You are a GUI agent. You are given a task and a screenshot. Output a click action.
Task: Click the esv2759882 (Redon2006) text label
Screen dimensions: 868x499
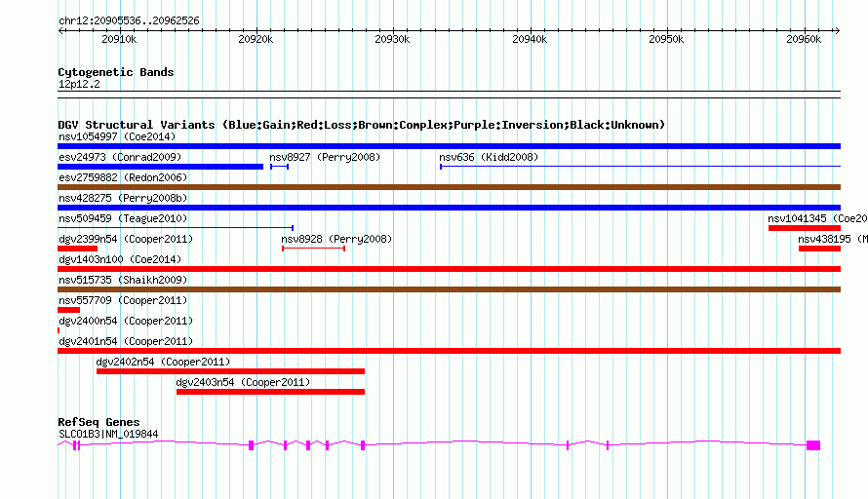tap(123, 177)
